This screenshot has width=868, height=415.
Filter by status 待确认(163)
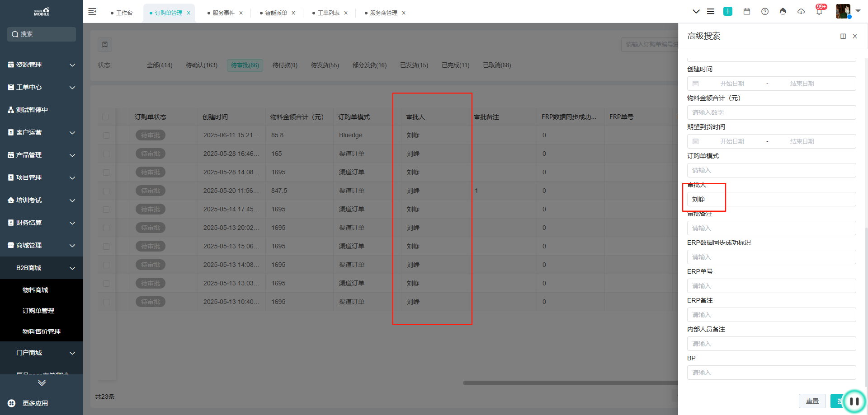pyautogui.click(x=202, y=65)
